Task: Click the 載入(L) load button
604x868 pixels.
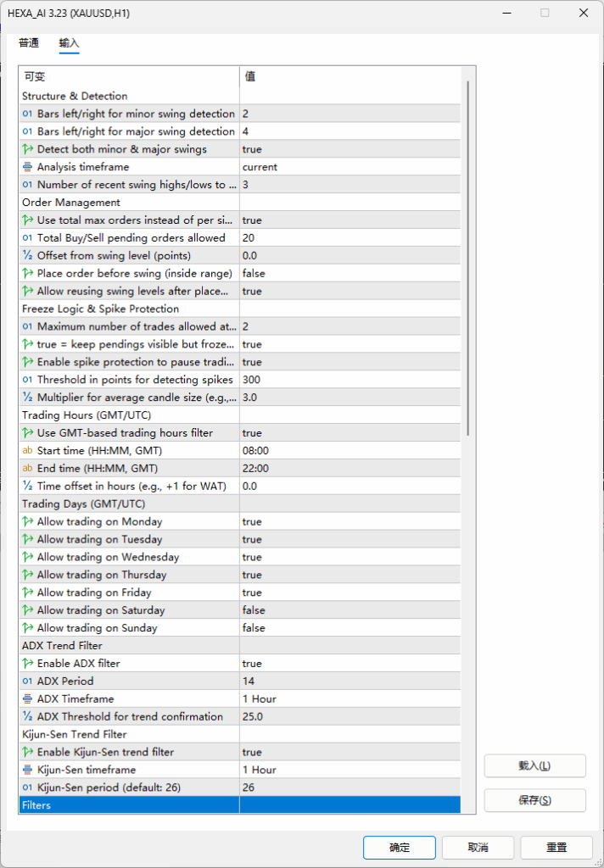Action: point(534,765)
